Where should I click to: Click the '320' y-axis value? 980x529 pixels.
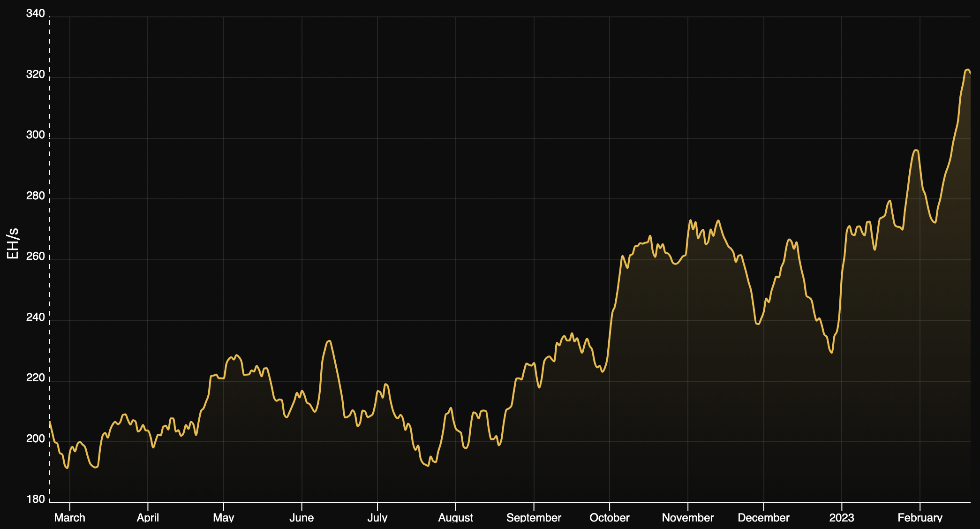36,75
